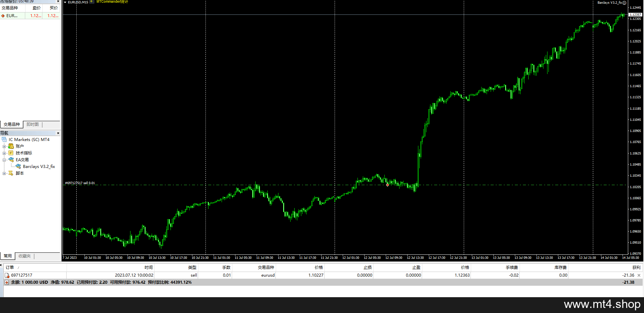The height and width of the screenshot is (313, 644).
Task: Open the www.mt4.shop link
Action: (x=602, y=304)
